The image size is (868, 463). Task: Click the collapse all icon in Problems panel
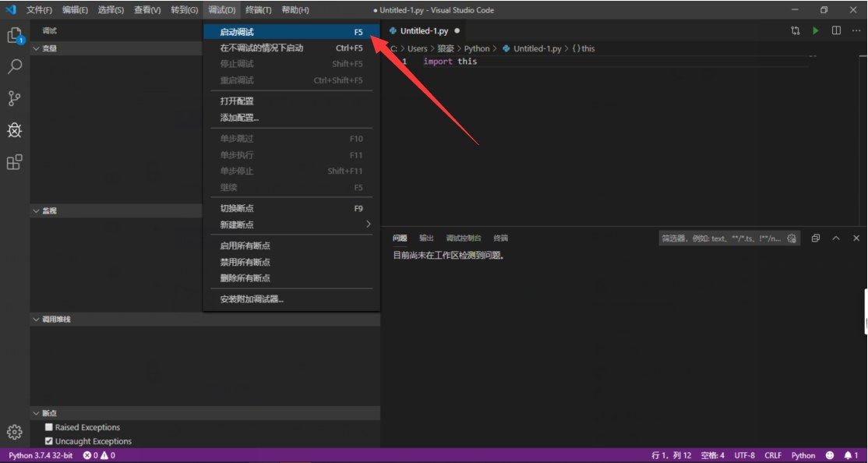point(816,239)
